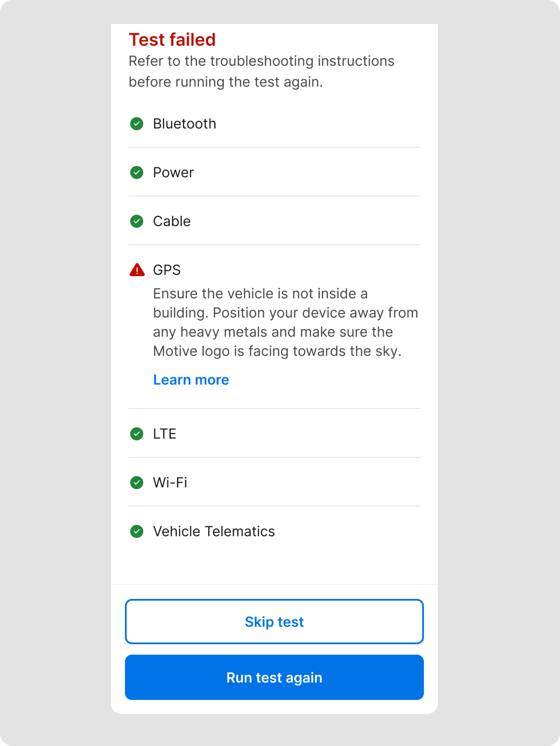Click the green checkmark icon beside Wi-Fi
Viewport: 560px width, 746px height.
137,483
